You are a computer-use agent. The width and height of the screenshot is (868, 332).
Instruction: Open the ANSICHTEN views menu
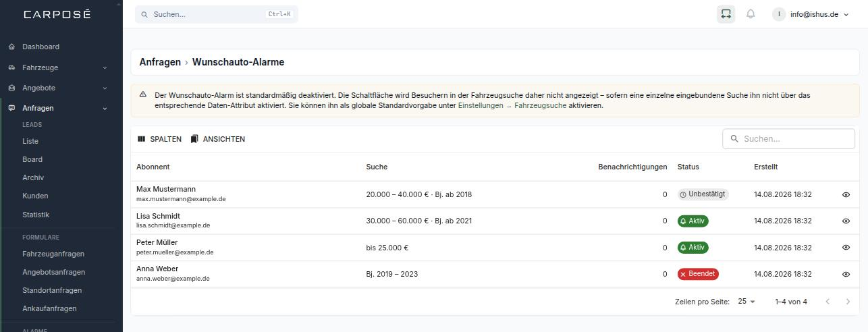[x=218, y=139]
